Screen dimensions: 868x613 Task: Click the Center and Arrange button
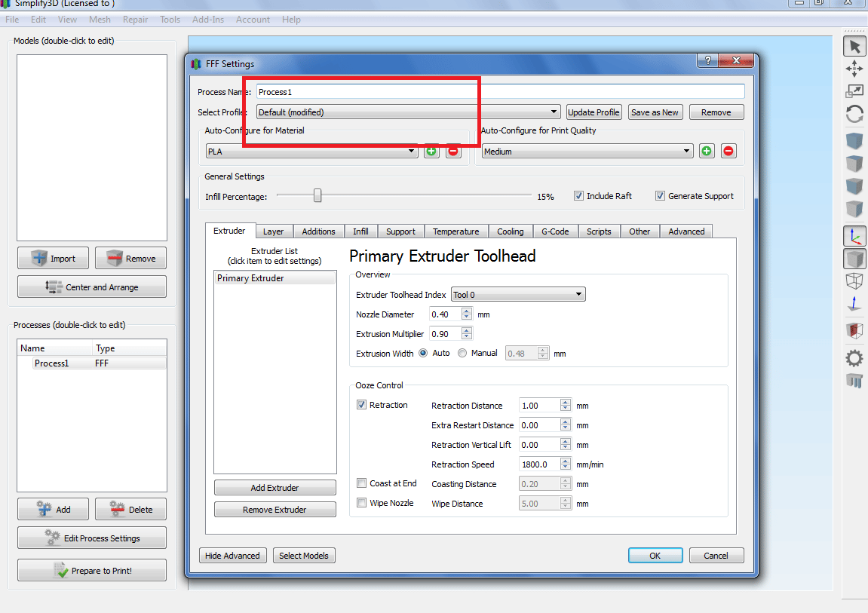(x=92, y=287)
